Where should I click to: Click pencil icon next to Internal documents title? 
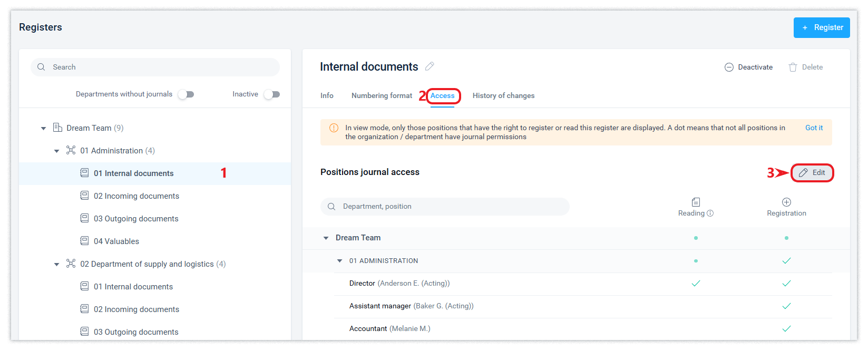pyautogui.click(x=430, y=66)
